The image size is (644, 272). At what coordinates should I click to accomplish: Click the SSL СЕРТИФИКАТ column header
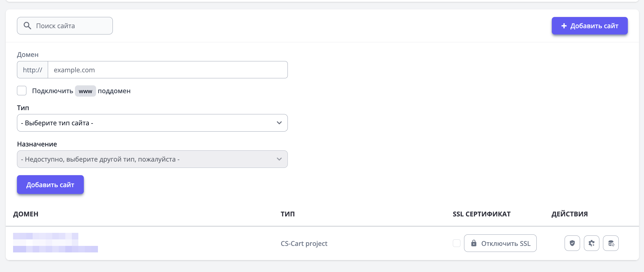(x=481, y=214)
